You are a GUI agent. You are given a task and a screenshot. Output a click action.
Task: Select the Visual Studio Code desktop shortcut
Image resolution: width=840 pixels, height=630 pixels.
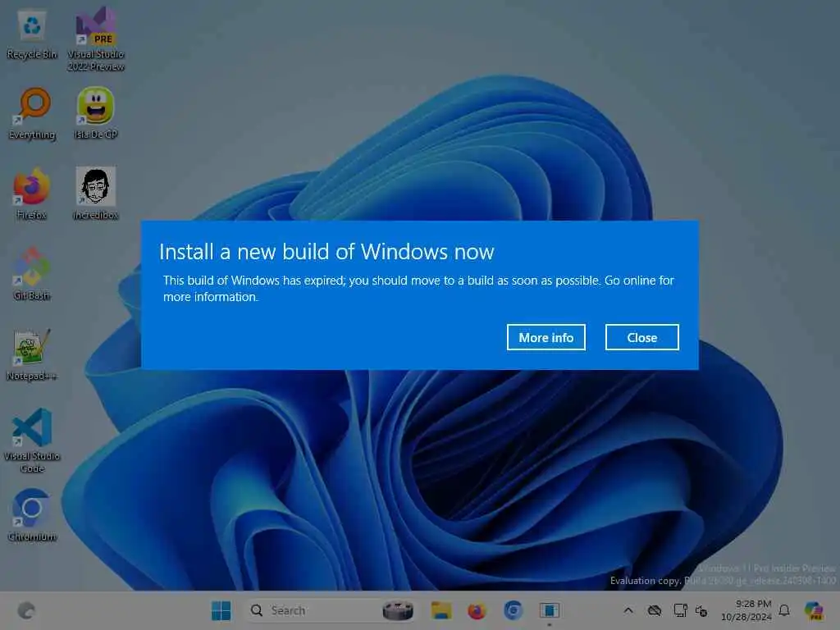click(32, 441)
